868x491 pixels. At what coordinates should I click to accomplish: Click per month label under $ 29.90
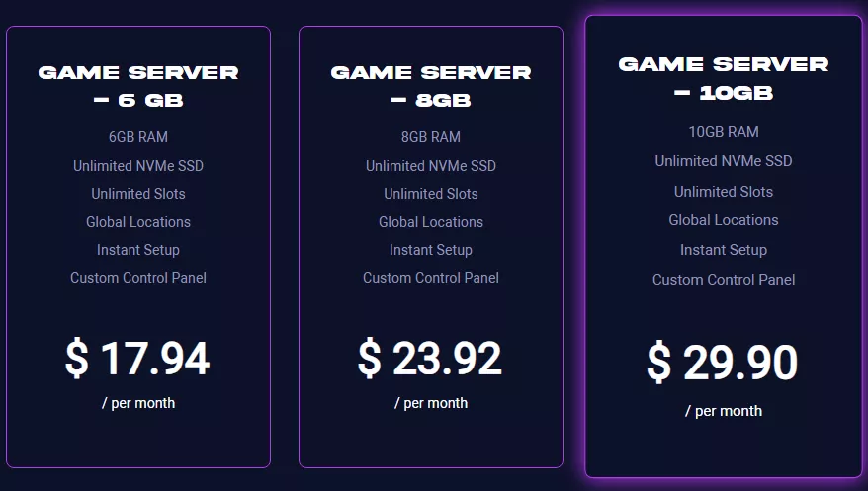pyautogui.click(x=724, y=411)
